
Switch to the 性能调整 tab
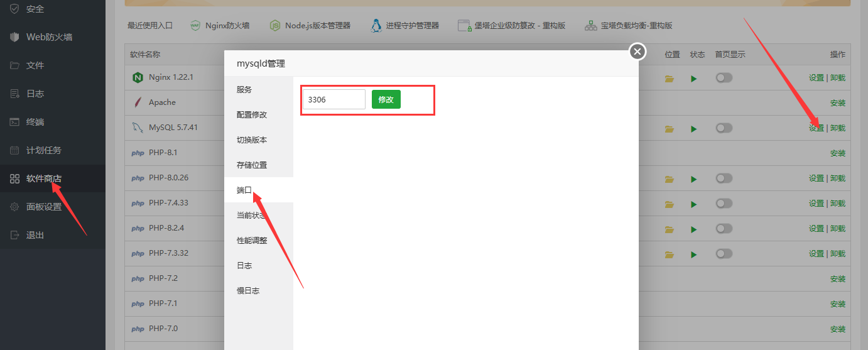(x=259, y=240)
